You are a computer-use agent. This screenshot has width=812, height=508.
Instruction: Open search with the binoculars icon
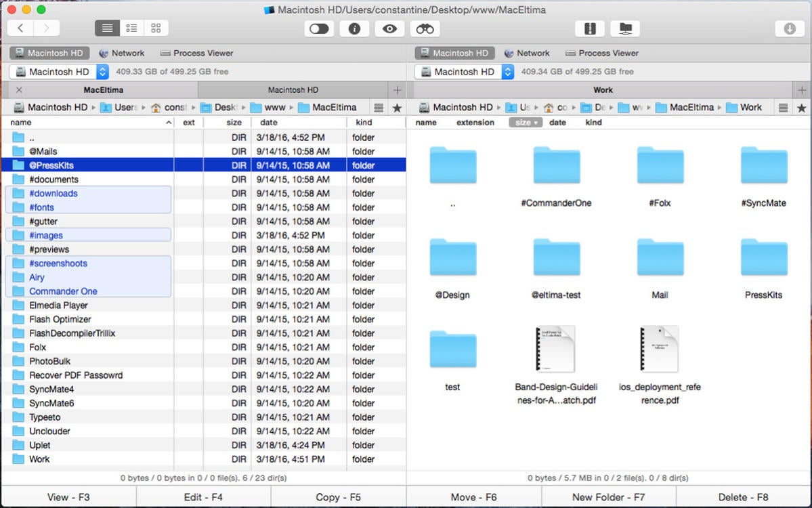point(425,28)
